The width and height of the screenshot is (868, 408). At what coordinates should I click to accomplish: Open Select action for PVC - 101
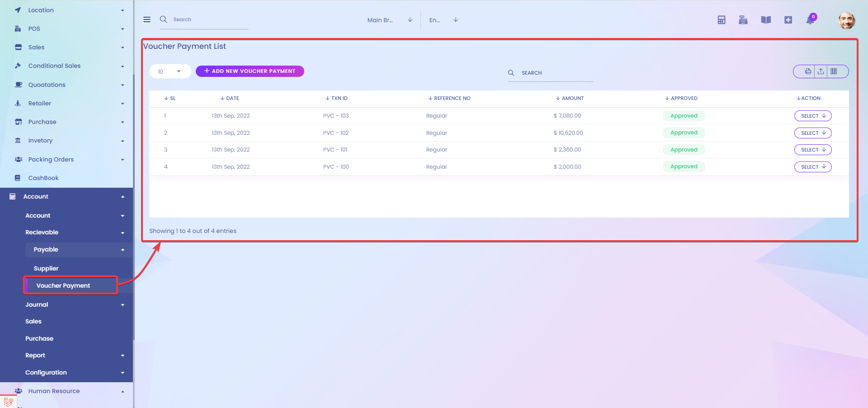pyautogui.click(x=813, y=150)
